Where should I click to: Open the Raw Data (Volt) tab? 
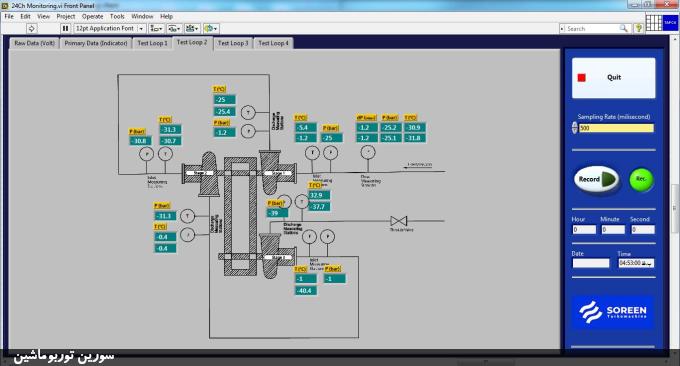coord(34,43)
